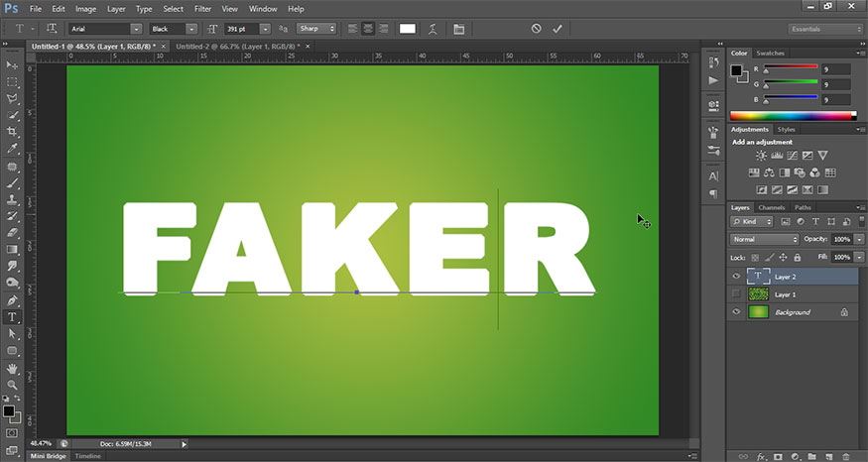
Task: Click the font size input field
Action: tap(241, 30)
